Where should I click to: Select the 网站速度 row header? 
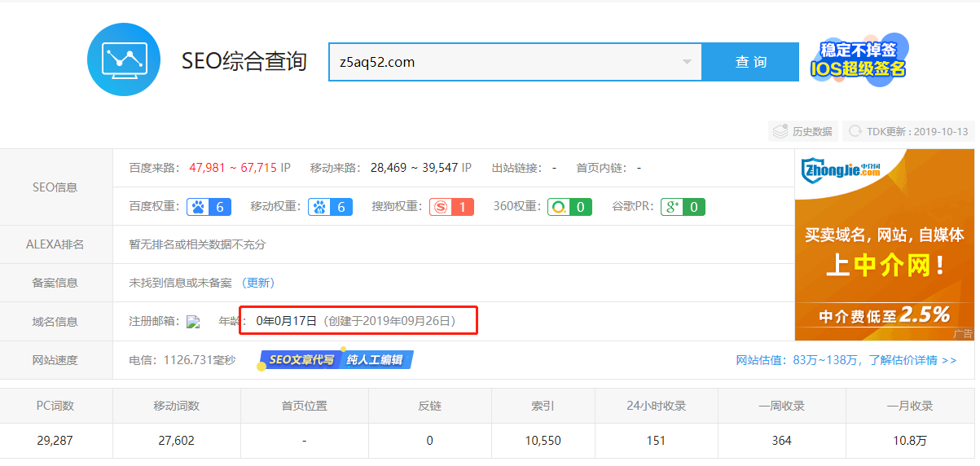pyautogui.click(x=56, y=360)
